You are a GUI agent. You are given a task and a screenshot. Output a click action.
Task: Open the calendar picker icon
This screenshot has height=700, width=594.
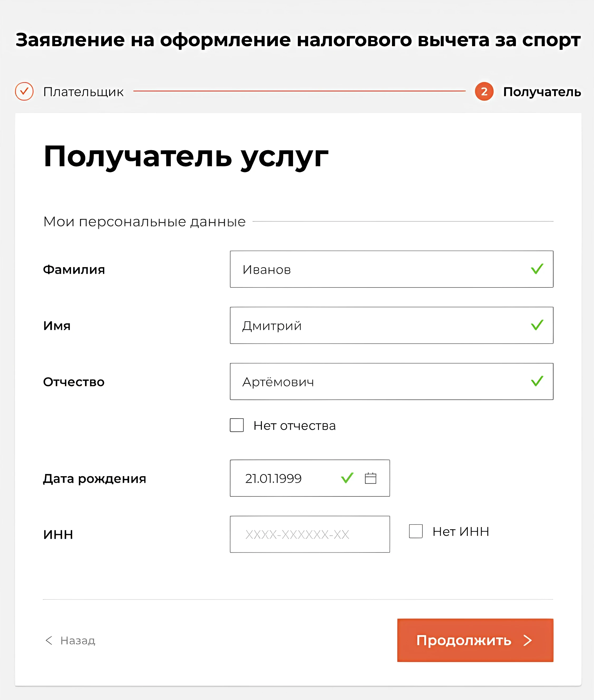[370, 478]
